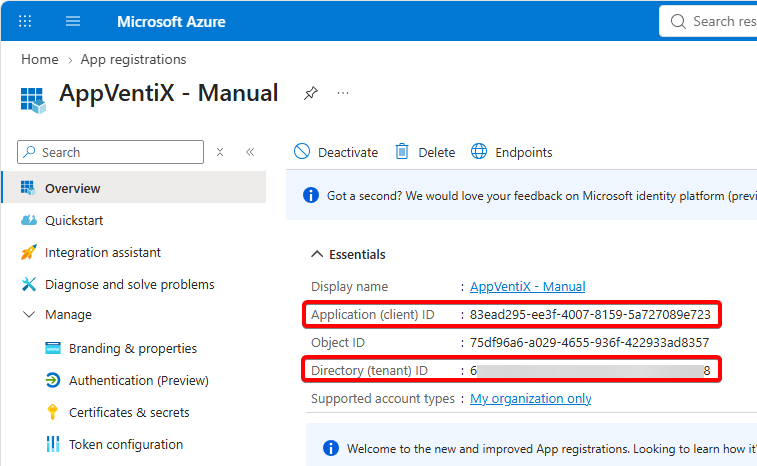Screen dimensions: 757x466
Task: Click the AppVentiX app registration grid icon
Action: pyautogui.click(x=33, y=100)
